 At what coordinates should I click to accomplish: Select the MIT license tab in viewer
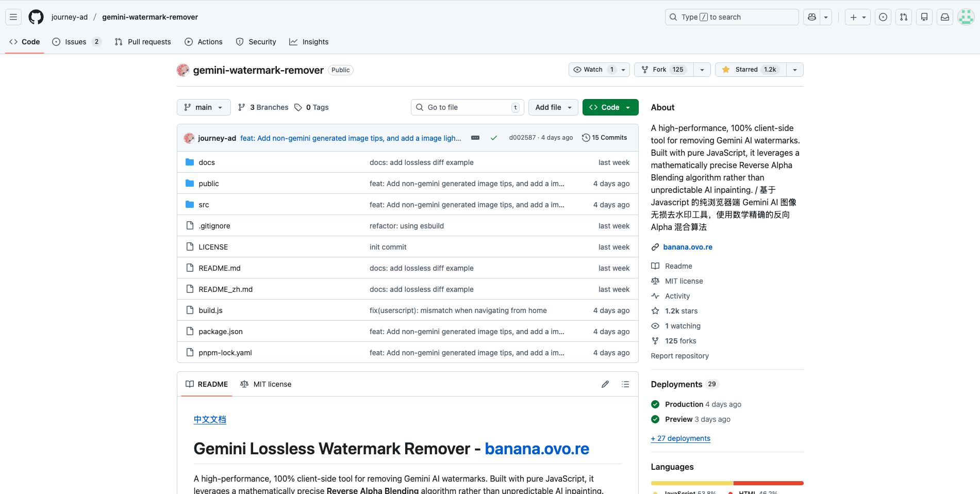pos(266,384)
